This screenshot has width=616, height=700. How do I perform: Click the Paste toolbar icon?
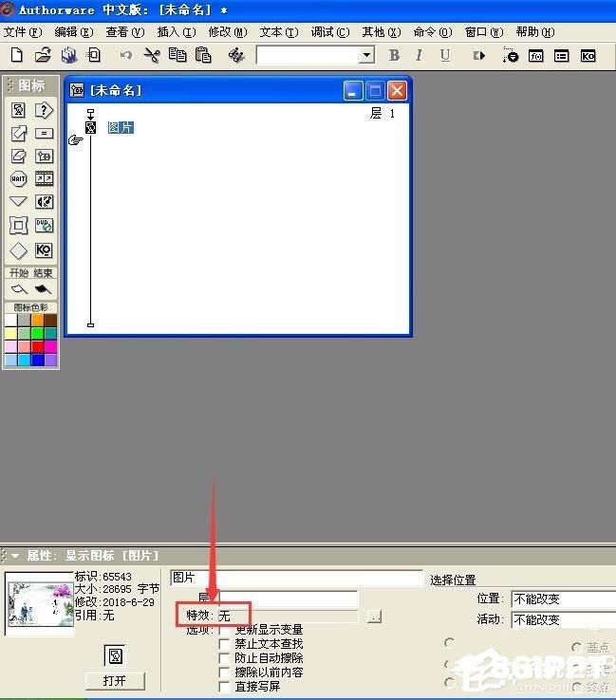203,55
